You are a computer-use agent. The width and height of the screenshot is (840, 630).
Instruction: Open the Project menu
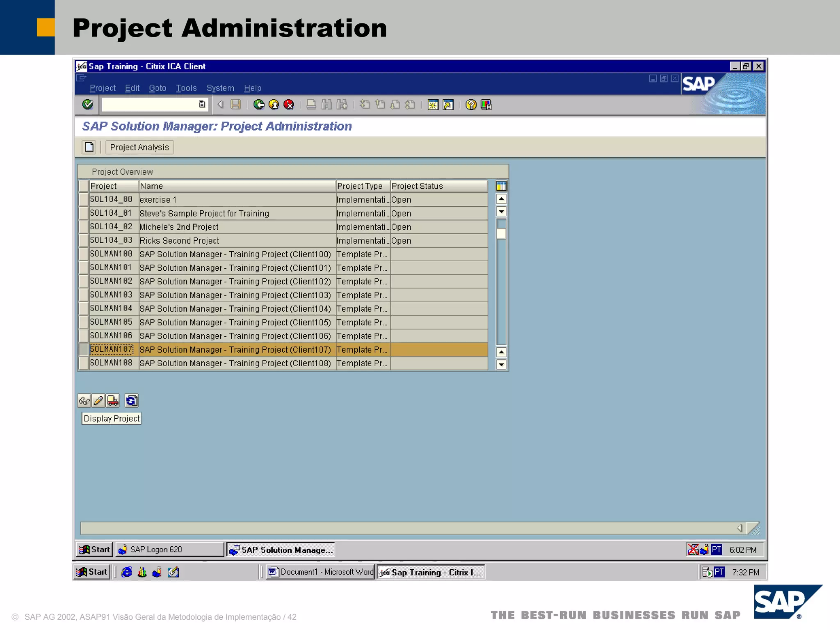tap(103, 88)
